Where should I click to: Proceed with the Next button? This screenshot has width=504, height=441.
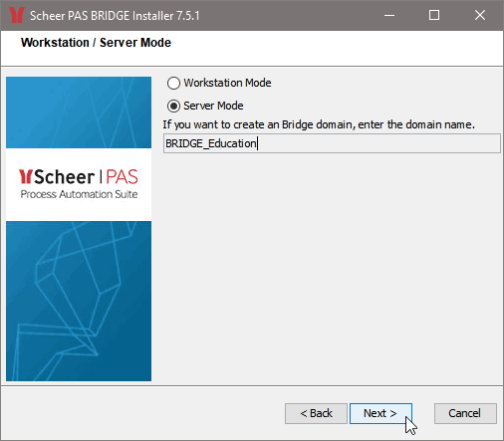(380, 413)
